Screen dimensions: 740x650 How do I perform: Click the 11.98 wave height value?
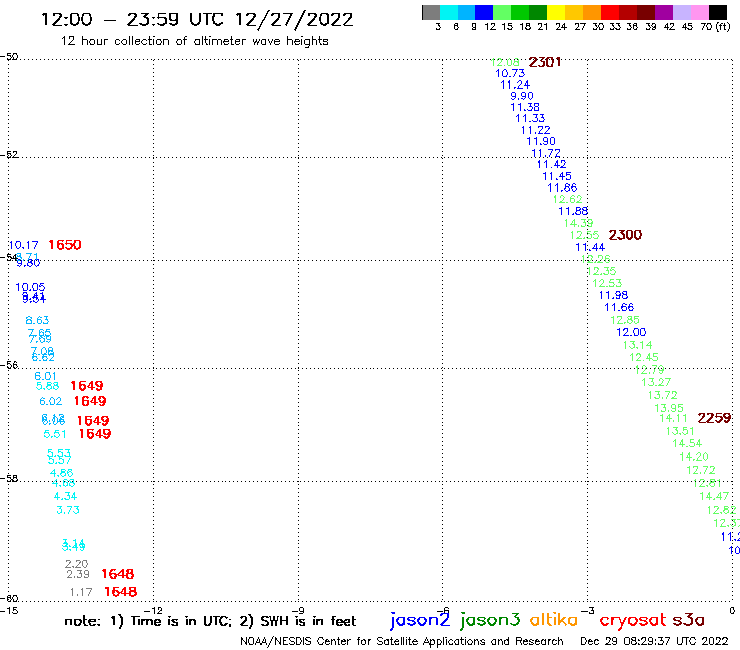(x=614, y=295)
